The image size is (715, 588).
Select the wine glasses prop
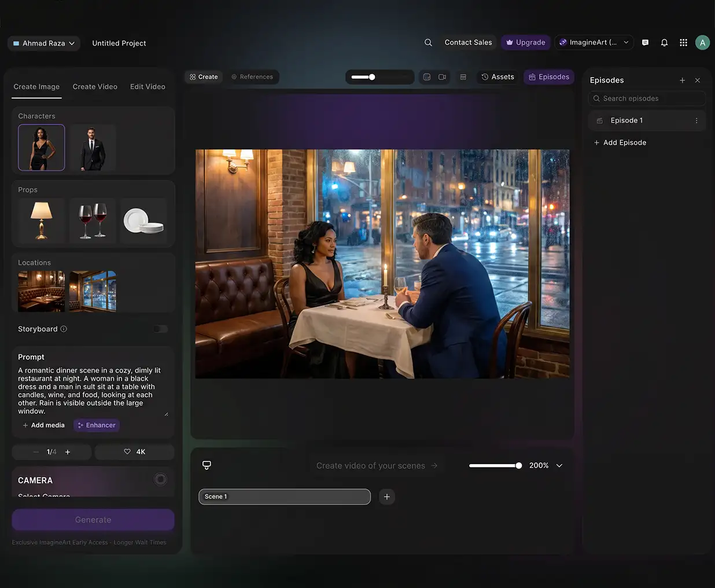click(93, 220)
